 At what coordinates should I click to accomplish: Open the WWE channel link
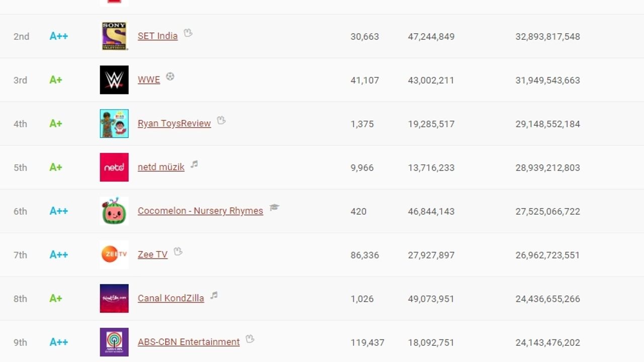pos(148,79)
